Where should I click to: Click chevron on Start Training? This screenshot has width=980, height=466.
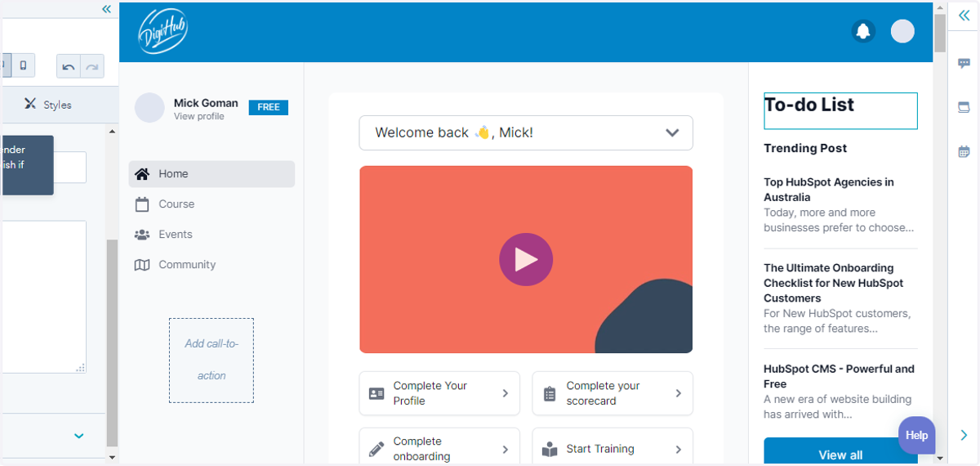(679, 449)
